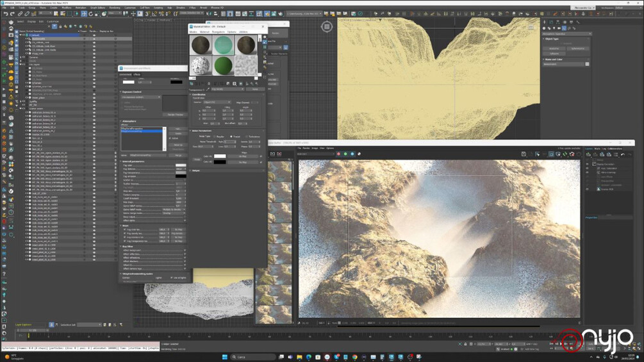Toggle the Angle Snap icon
The image size is (644, 362).
(154, 13)
